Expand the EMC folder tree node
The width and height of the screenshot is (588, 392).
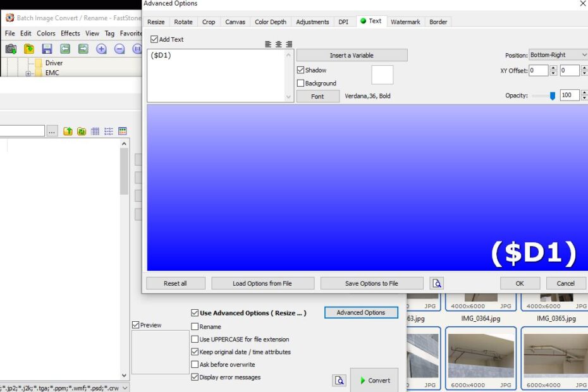[x=28, y=73]
